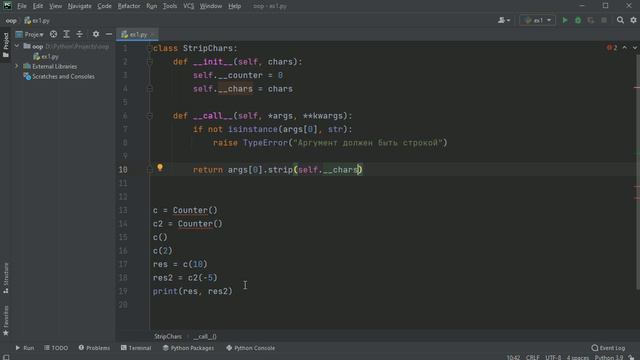Open the Code menu
640x360 pixels.
pyautogui.click(x=104, y=6)
